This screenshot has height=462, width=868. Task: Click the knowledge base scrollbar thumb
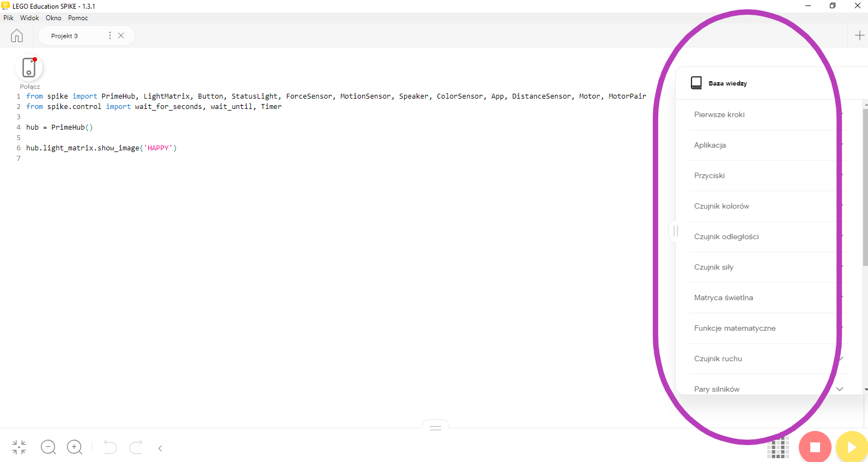865,187
